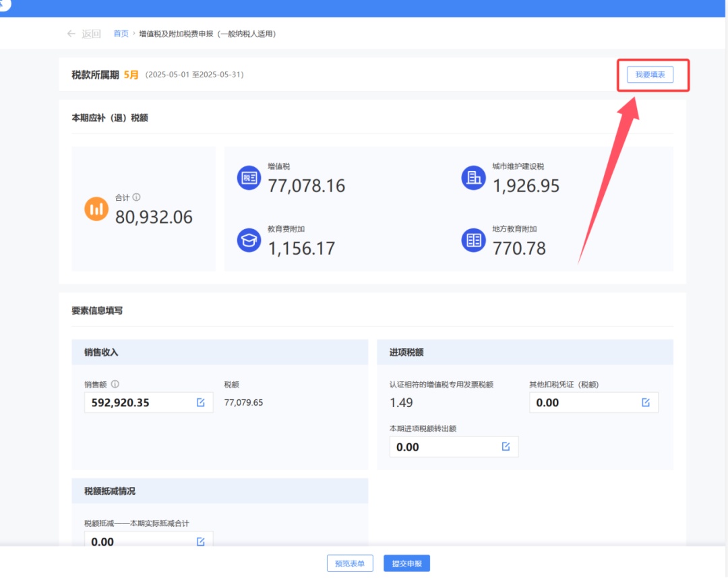
Task: Click edit icon in 本期进项税额转出额 field
Action: [506, 447]
